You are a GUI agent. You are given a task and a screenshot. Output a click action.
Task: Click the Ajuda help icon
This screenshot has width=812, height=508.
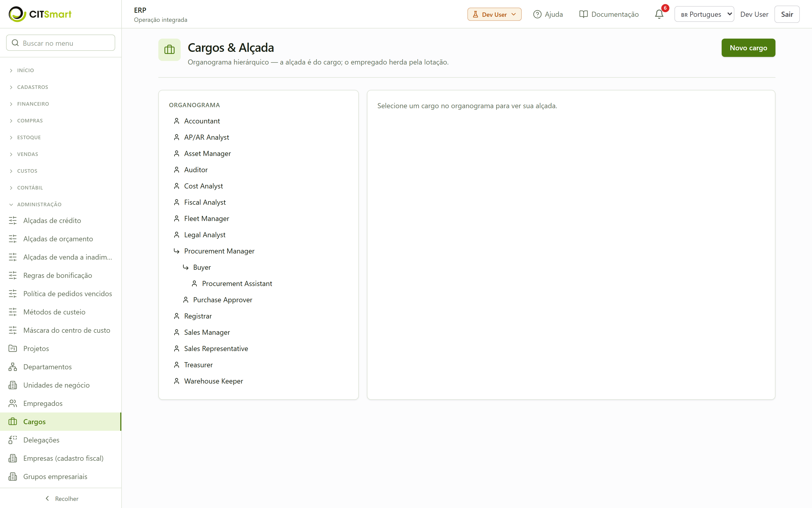click(x=537, y=14)
